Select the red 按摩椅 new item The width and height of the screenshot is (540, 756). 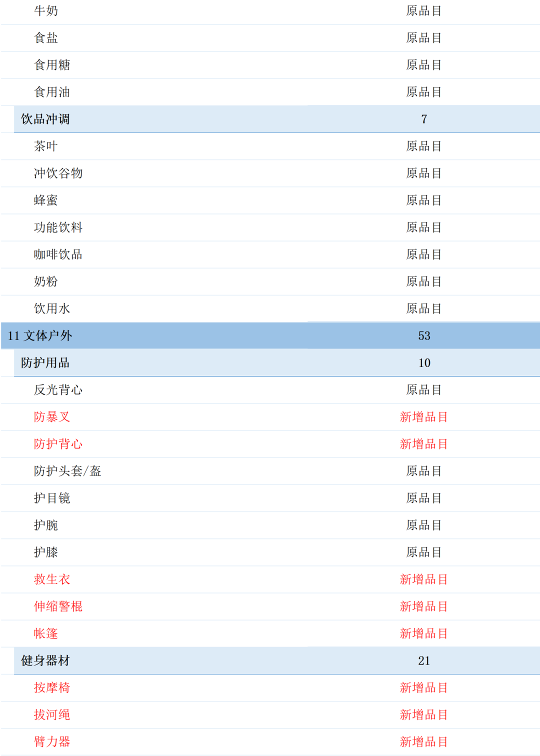tap(50, 688)
